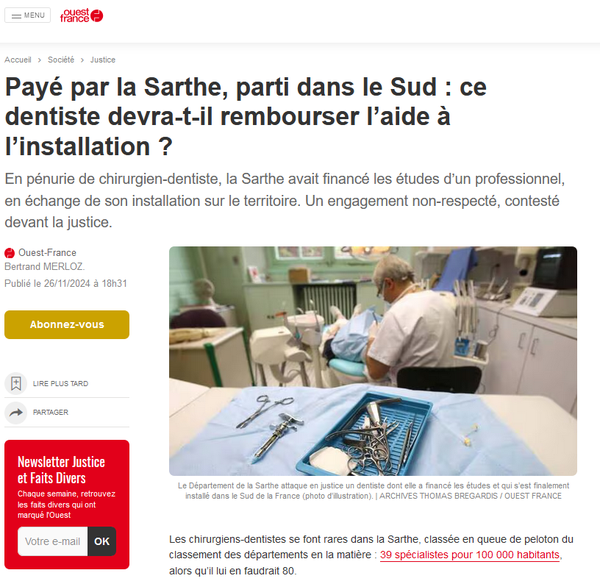Click the chevron after Accueil breadcrumb

click(x=39, y=60)
